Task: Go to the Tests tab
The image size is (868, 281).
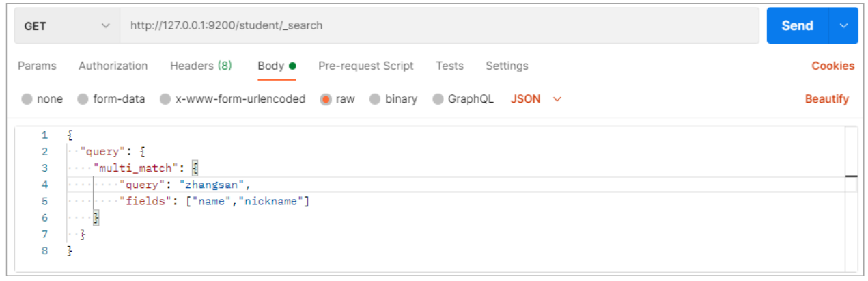Action: [x=449, y=66]
